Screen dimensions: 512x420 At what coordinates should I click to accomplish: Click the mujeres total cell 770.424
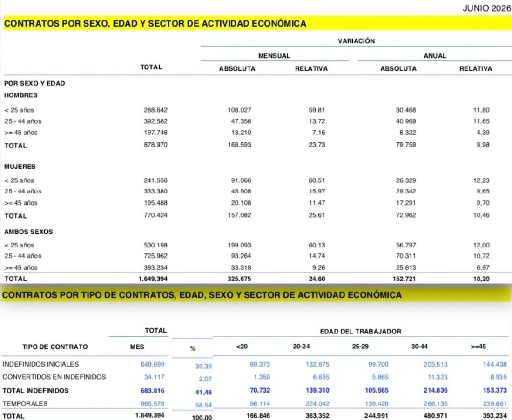[155, 215]
